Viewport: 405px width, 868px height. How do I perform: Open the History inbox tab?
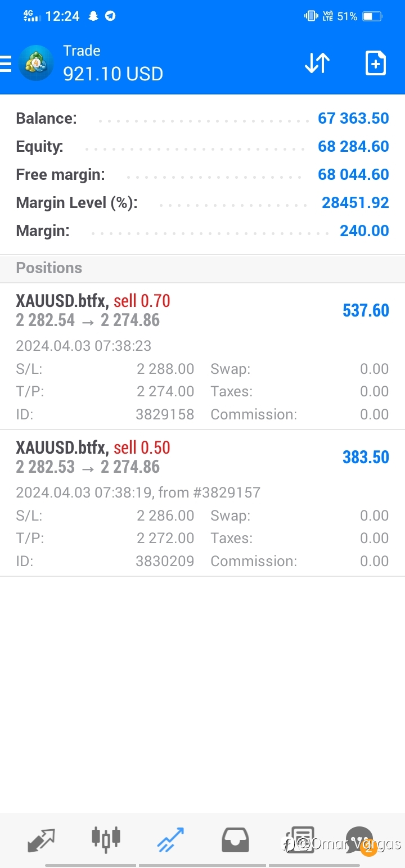pyautogui.click(x=235, y=840)
